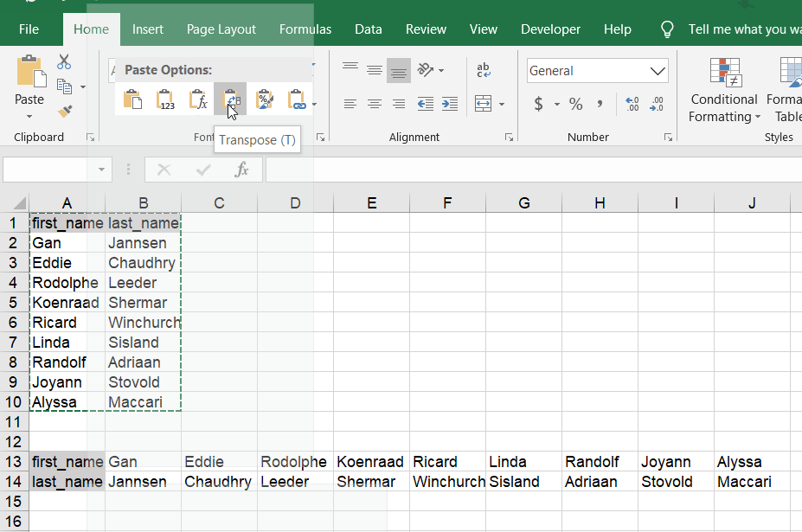Click the Insert Function fx icon

(242, 170)
